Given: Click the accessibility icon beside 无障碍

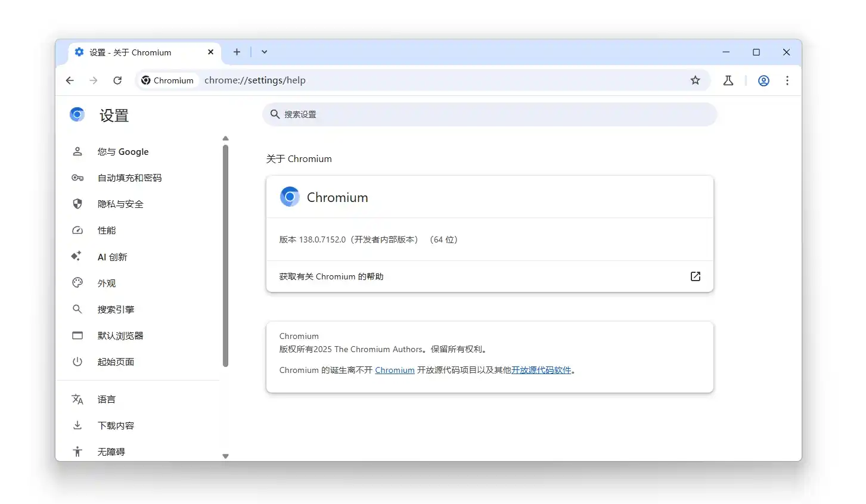Looking at the screenshot, I should pyautogui.click(x=77, y=452).
